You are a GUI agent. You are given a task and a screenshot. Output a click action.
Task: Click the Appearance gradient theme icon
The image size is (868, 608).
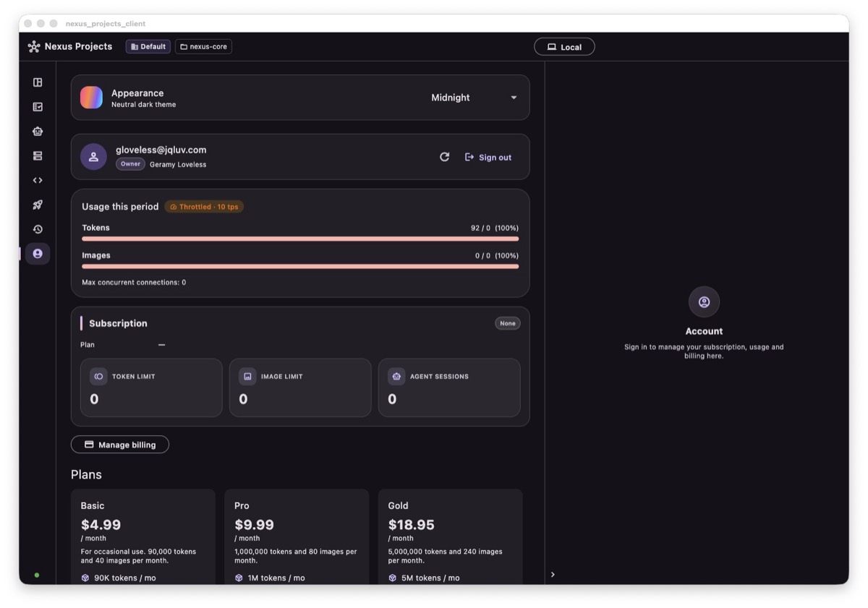[x=91, y=98]
